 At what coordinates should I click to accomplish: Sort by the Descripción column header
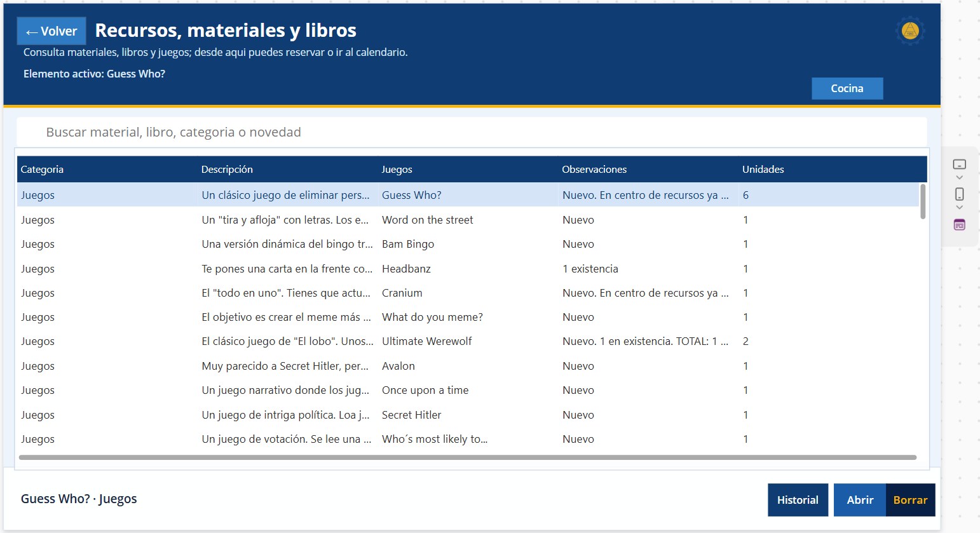point(227,170)
